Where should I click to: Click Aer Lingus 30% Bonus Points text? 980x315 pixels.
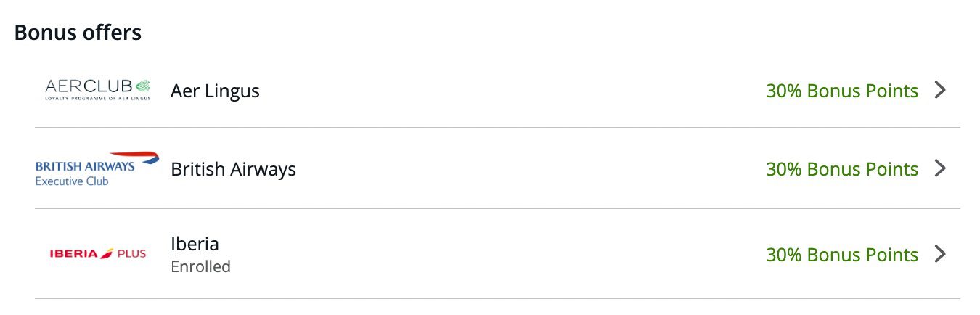click(x=841, y=91)
